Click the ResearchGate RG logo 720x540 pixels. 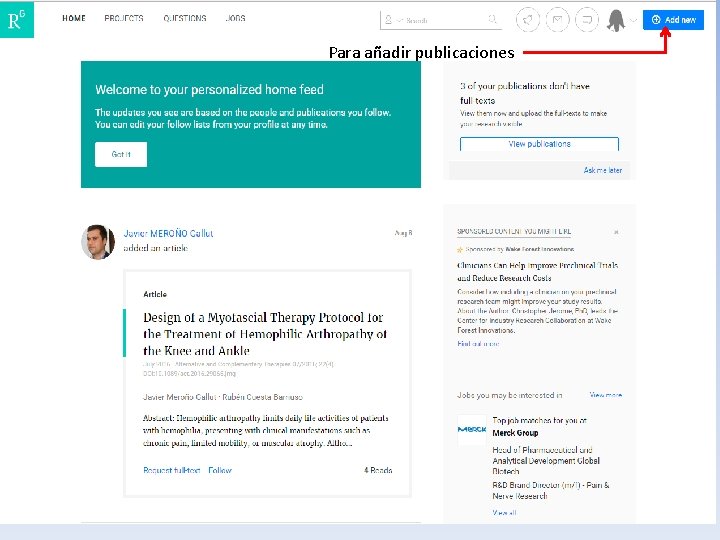[x=17, y=19]
